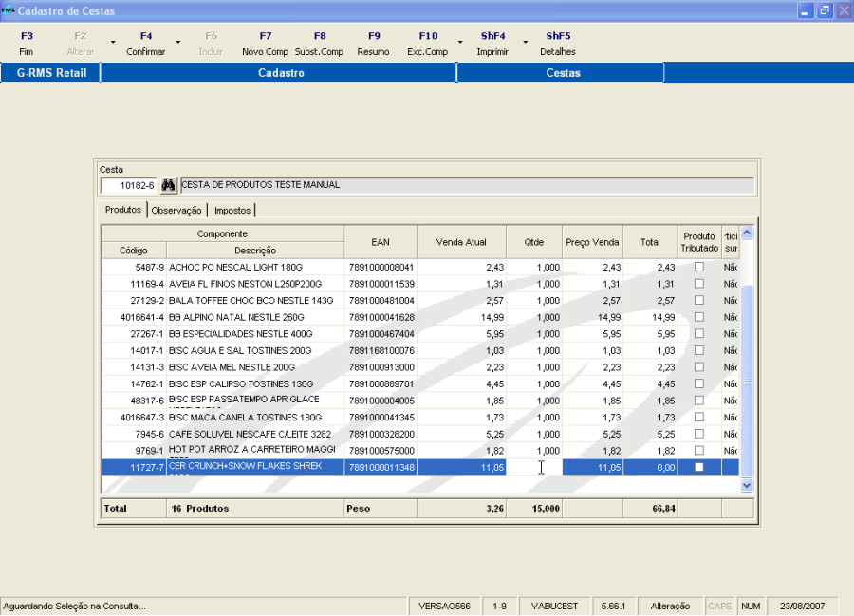
Task: Open F9 Resumo from the toolbar
Action: point(373,44)
